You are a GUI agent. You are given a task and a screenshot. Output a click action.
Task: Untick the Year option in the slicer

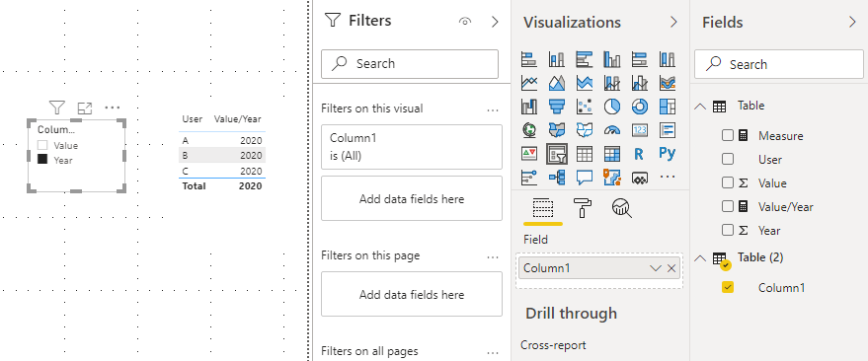coord(42,160)
